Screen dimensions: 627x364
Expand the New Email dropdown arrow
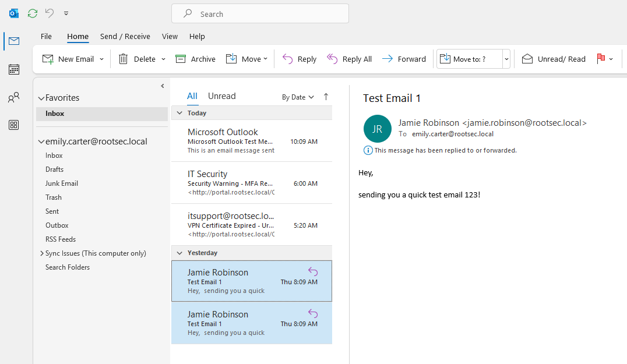[101, 59]
